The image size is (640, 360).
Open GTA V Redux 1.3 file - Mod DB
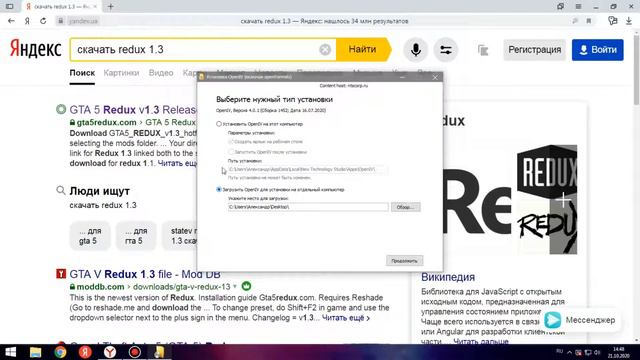[145, 274]
